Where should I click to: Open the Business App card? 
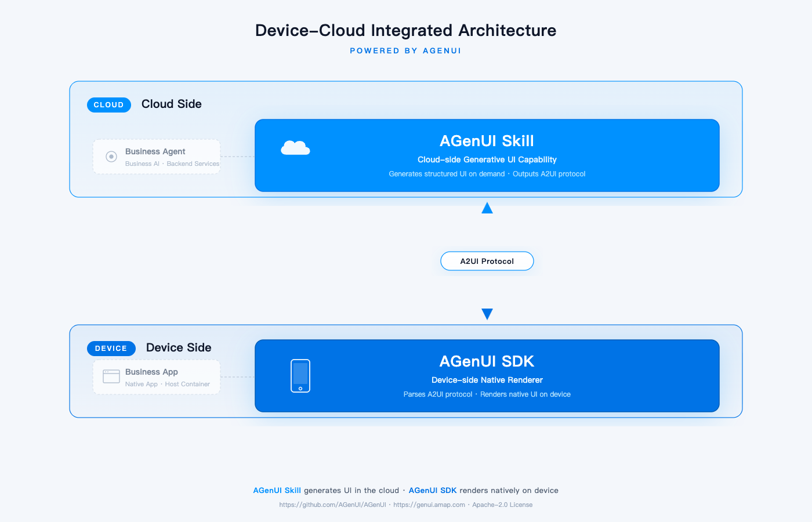click(157, 377)
